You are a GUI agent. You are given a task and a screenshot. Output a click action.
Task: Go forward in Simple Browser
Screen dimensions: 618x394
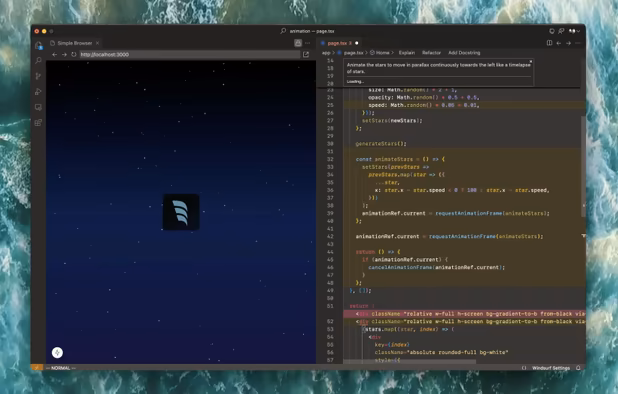[x=64, y=54]
